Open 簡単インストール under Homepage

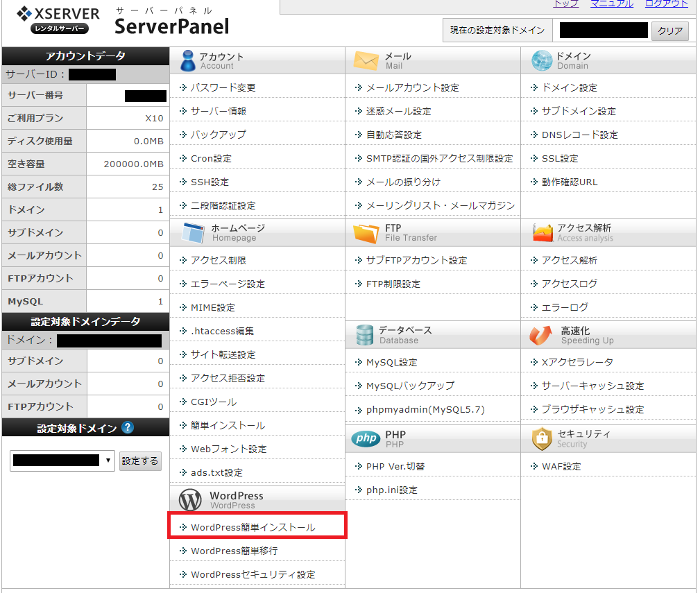click(228, 426)
